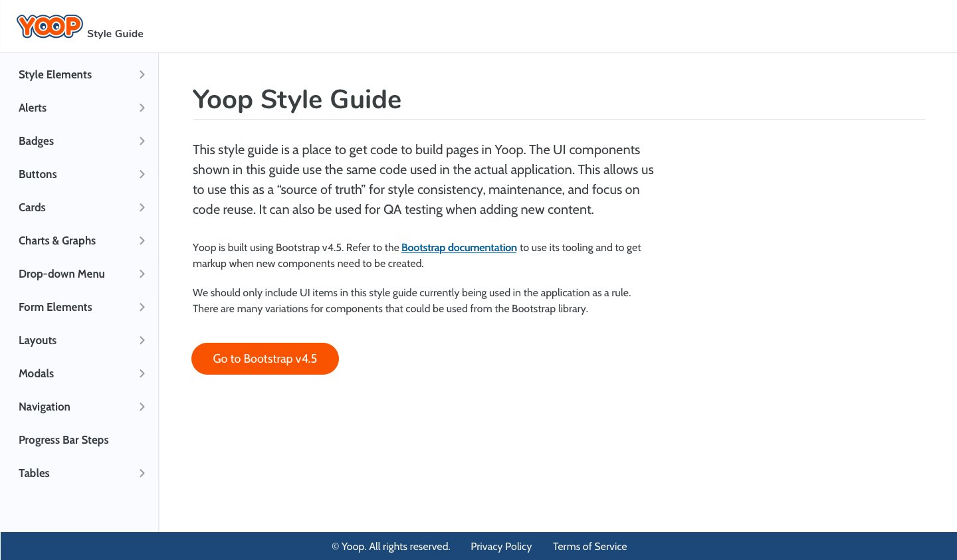
Task: Open Modals in the sidebar
Action: pyautogui.click(x=37, y=373)
